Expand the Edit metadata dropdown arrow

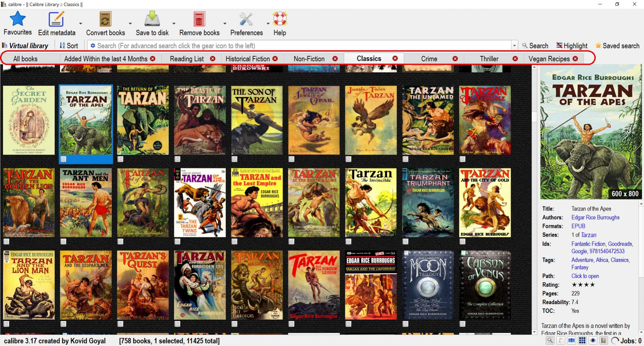coord(81,23)
